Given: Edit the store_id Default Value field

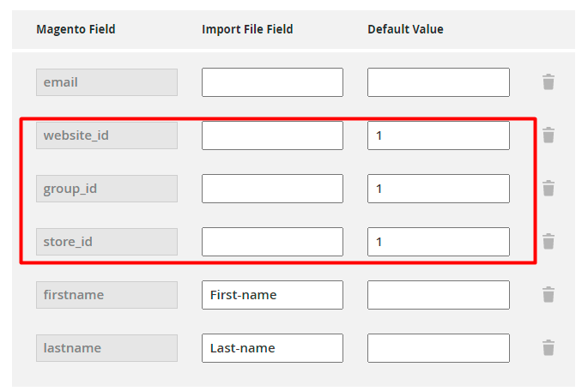Looking at the screenshot, I should (x=438, y=242).
